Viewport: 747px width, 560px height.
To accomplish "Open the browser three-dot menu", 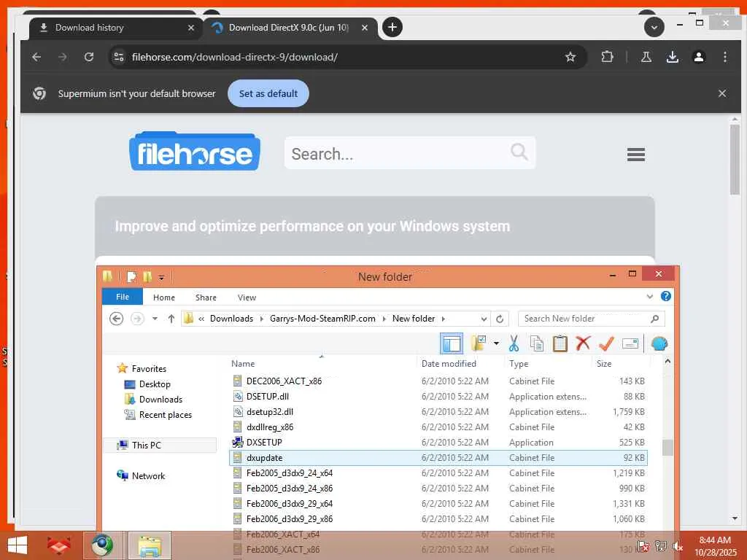I will pos(724,57).
